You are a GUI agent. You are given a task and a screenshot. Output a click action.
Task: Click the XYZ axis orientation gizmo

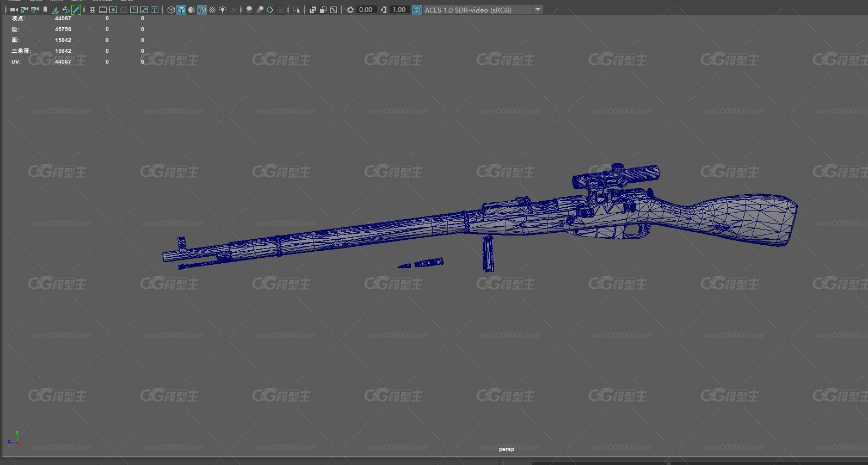[x=15, y=439]
